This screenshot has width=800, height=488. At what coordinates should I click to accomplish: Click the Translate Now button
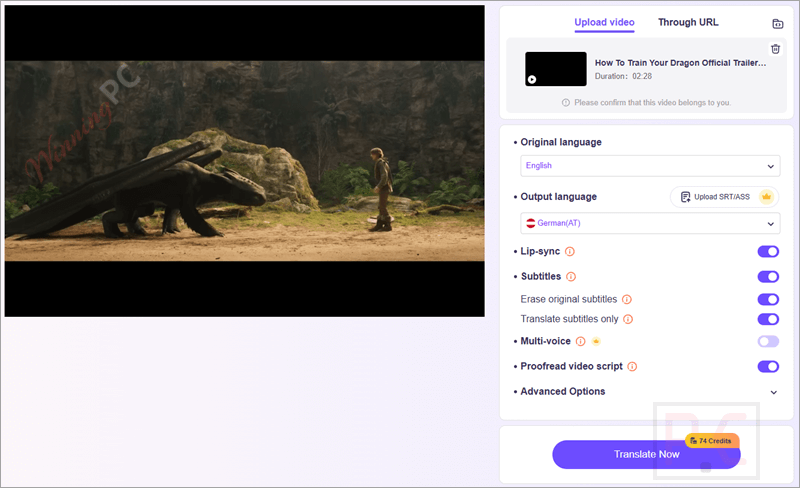coord(646,454)
